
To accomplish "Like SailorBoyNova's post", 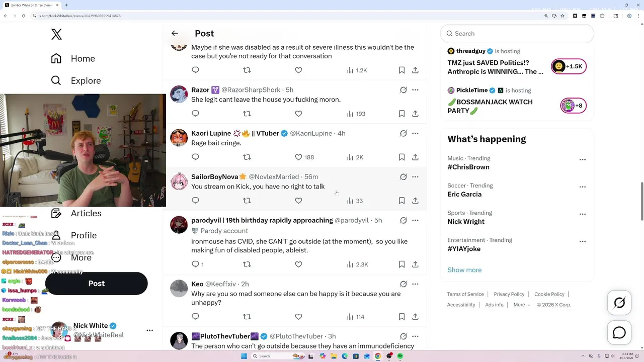I will coord(298,201).
